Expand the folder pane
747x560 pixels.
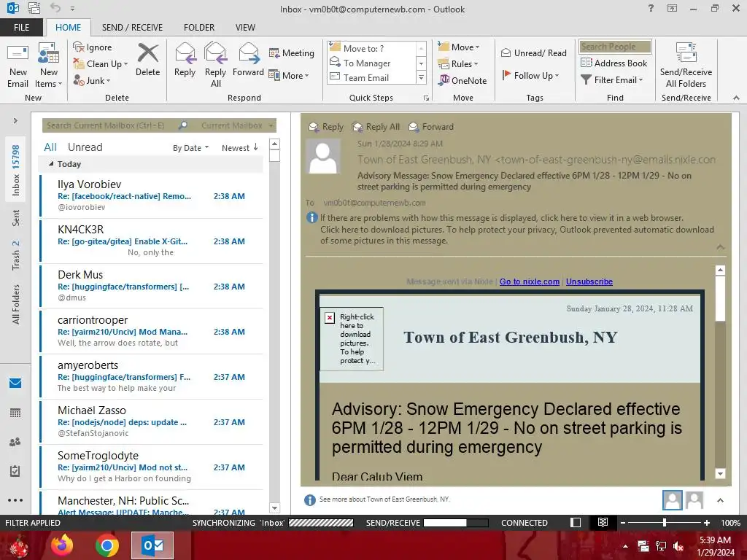[15, 120]
